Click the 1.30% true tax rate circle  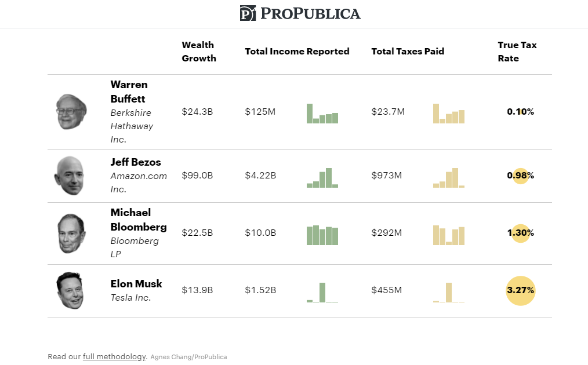[520, 233]
